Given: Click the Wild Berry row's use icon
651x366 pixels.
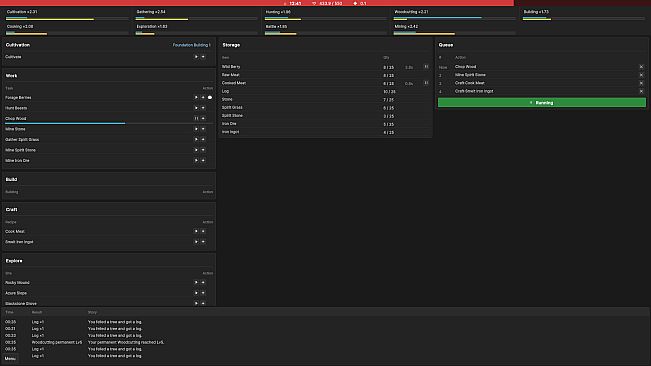Looking at the screenshot, I should [426, 66].
